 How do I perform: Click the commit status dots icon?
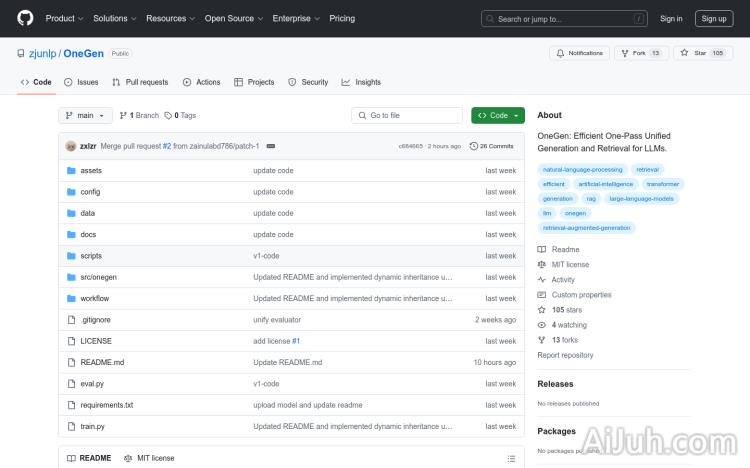pyautogui.click(x=270, y=146)
